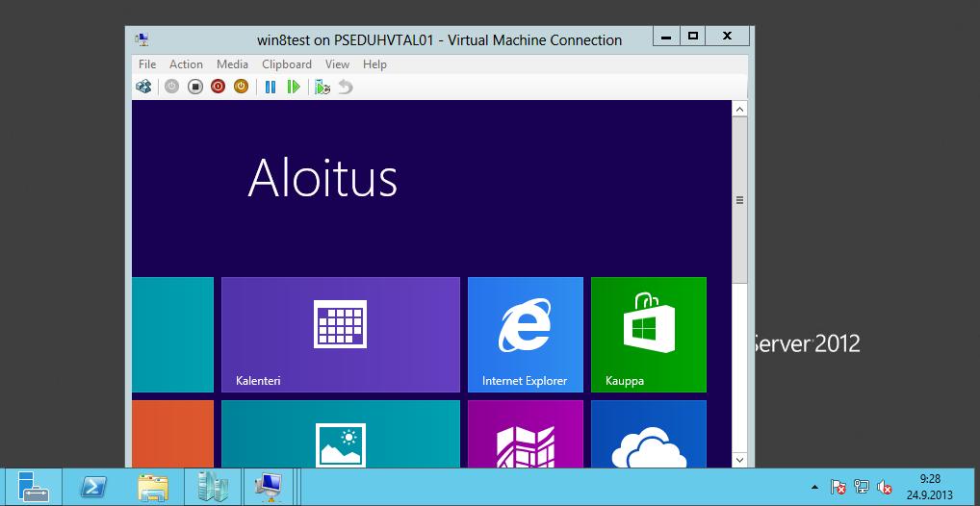Show hidden tray icons arrow
The height and width of the screenshot is (506, 980).
point(814,487)
